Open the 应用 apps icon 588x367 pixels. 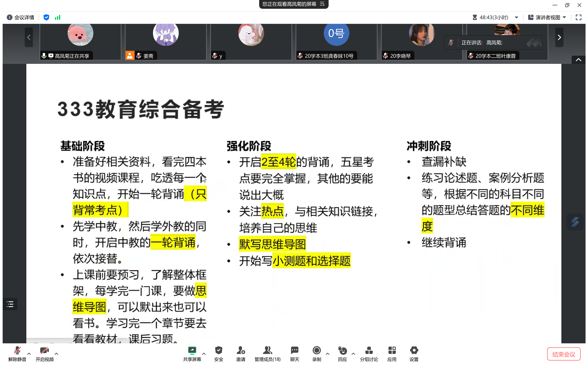pos(392,354)
